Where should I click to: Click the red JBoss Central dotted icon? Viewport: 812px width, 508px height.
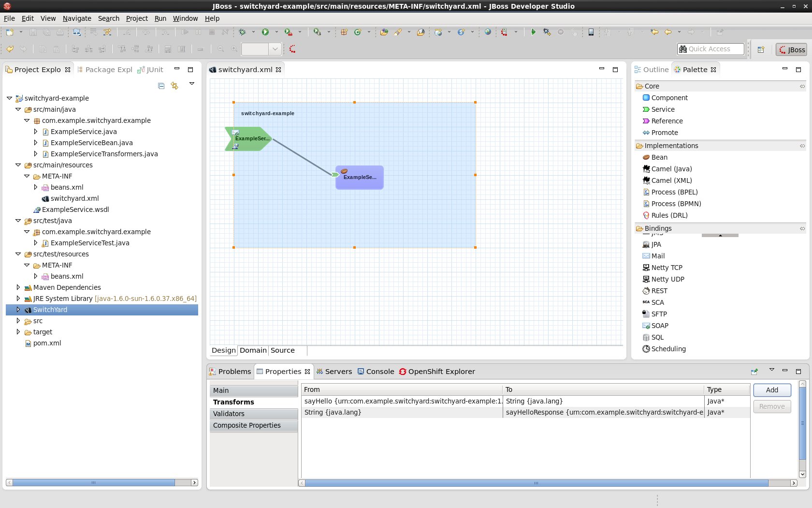pos(292,49)
